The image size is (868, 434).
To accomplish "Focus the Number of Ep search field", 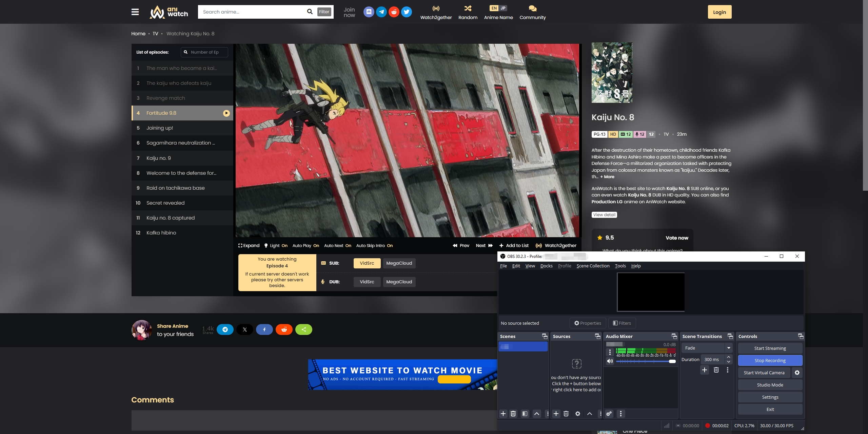I will tap(204, 52).
